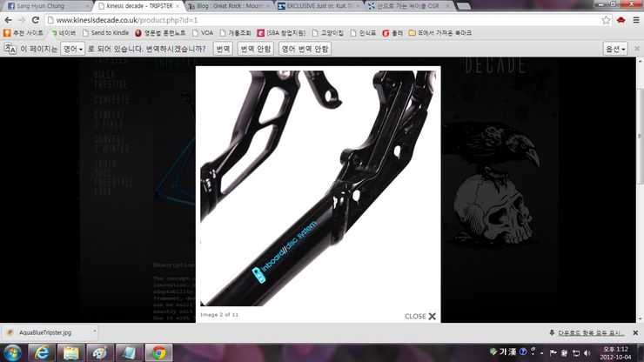Open the 고양이집 bookmark
The image size is (644, 362).
(328, 33)
